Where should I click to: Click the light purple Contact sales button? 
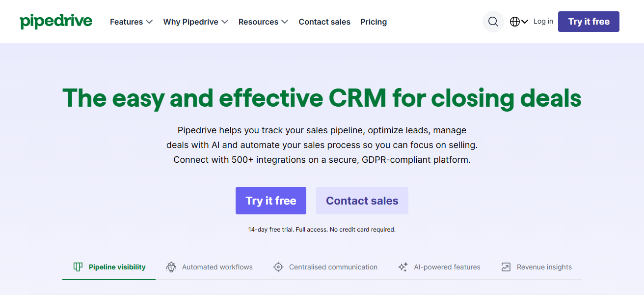coord(362,201)
